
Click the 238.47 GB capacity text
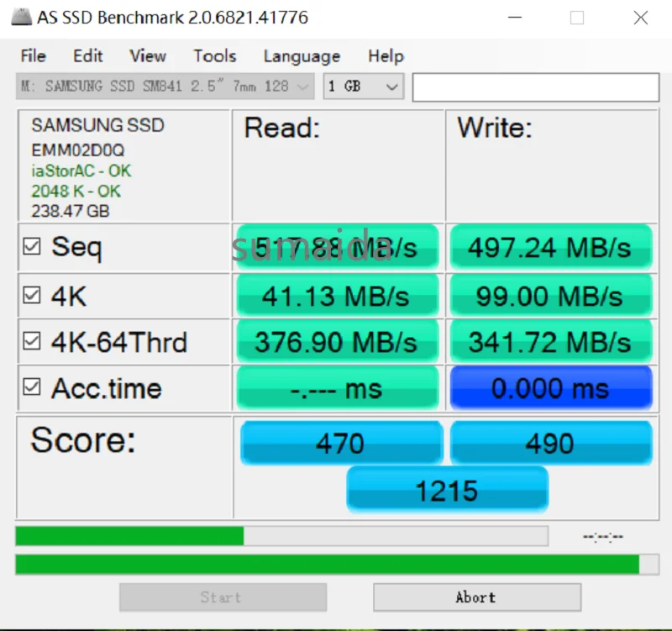point(71,211)
